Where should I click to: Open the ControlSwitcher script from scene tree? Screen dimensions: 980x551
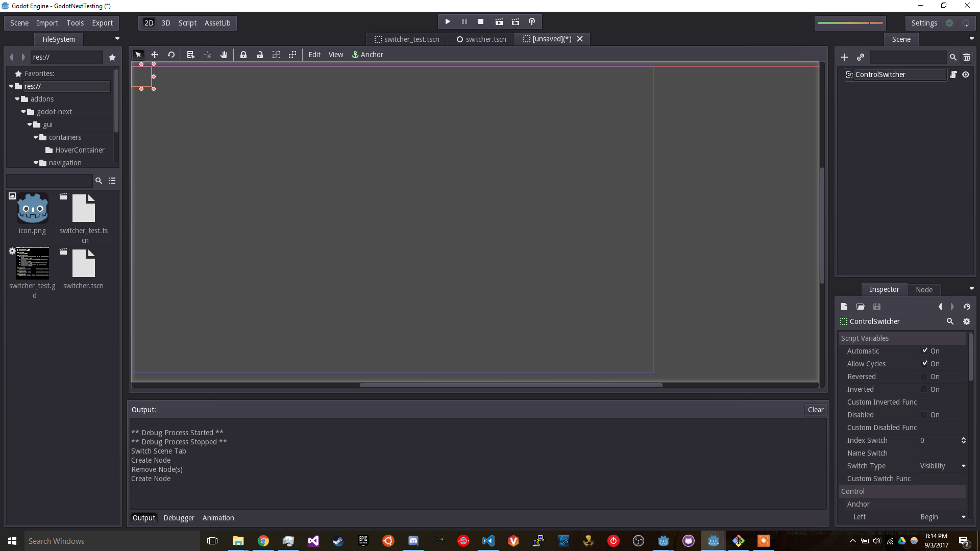[954, 74]
